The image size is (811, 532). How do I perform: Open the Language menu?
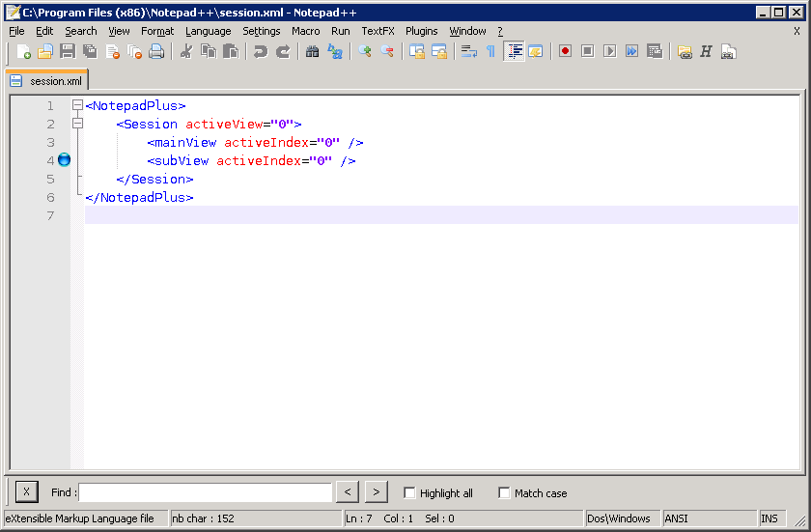(208, 31)
